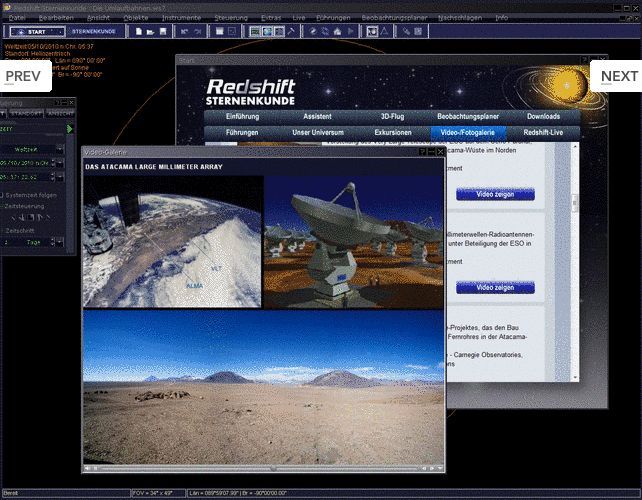This screenshot has height=500, width=642.
Task: Select the STANDORT tab in control panel
Action: coord(26,113)
